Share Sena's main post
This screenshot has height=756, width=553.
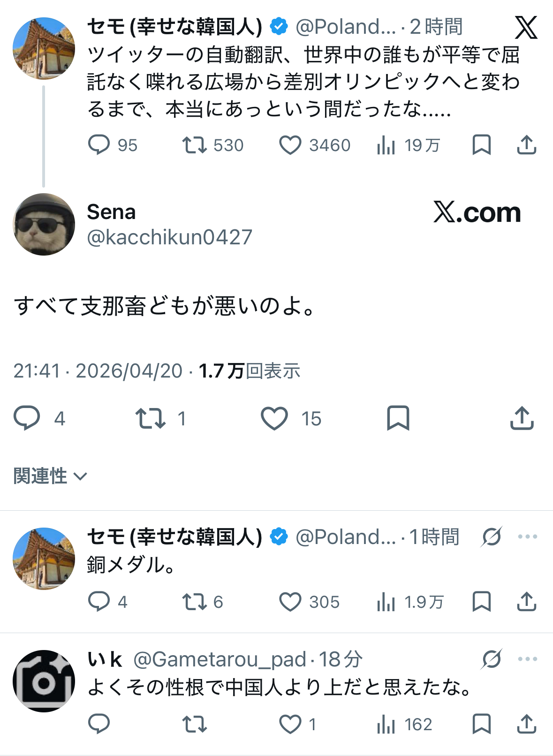coord(522,418)
